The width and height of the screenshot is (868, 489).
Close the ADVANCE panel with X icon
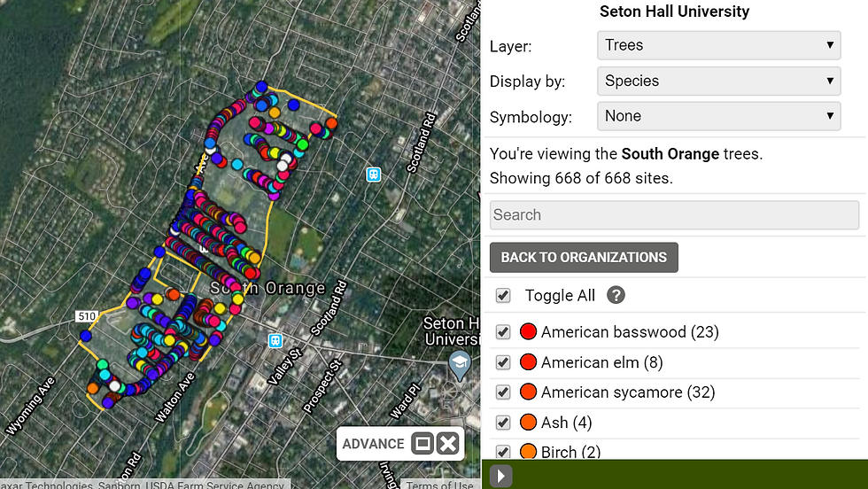(448, 444)
